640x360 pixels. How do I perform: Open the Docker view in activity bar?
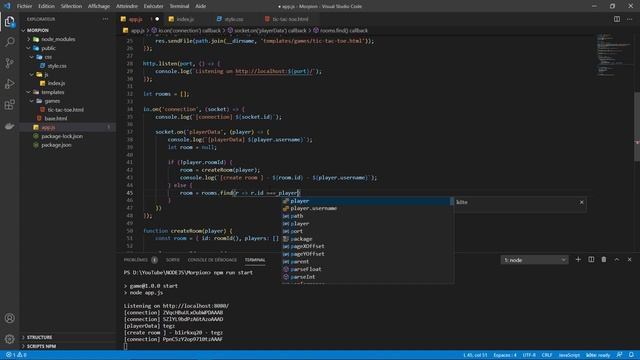tap(9, 126)
